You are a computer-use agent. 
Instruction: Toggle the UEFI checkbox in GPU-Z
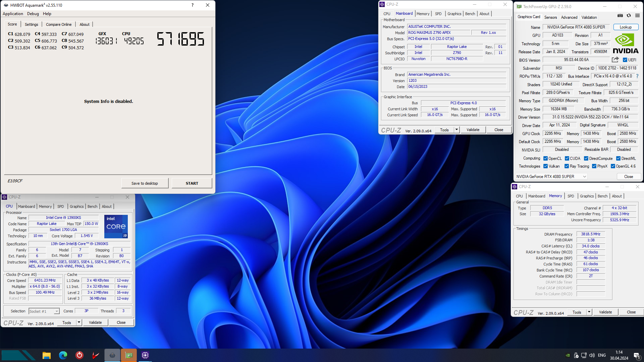625,60
